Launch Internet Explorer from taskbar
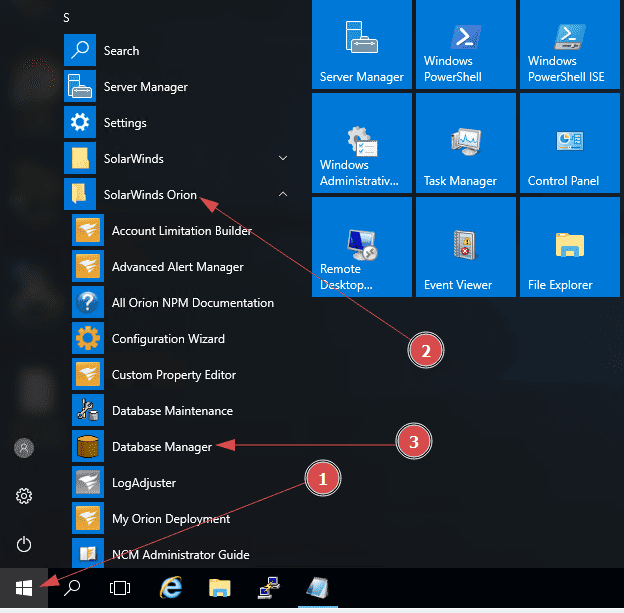The height and width of the screenshot is (613, 624). pyautogui.click(x=171, y=588)
